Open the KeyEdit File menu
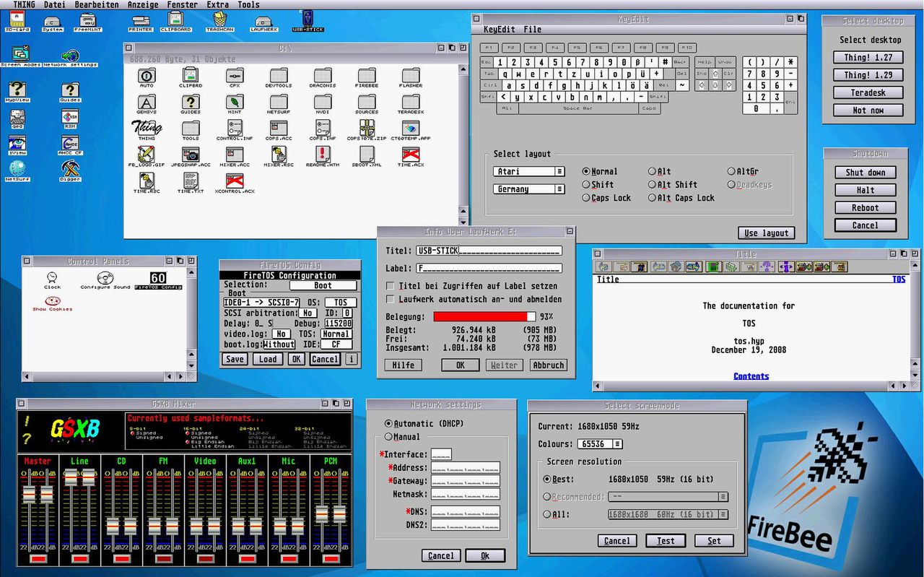Image resolution: width=924 pixels, height=577 pixels. 532,30
